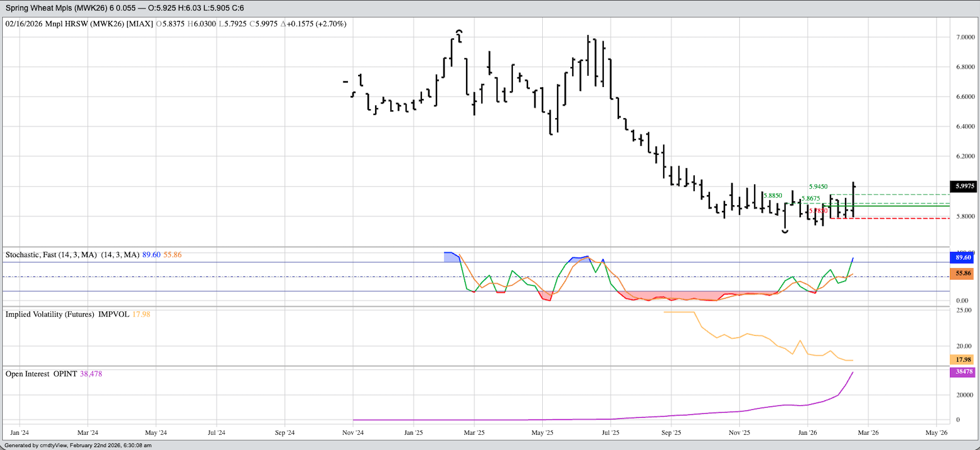Click the red oversold shaded stochastic region
The image size is (980, 450).
coord(672,296)
